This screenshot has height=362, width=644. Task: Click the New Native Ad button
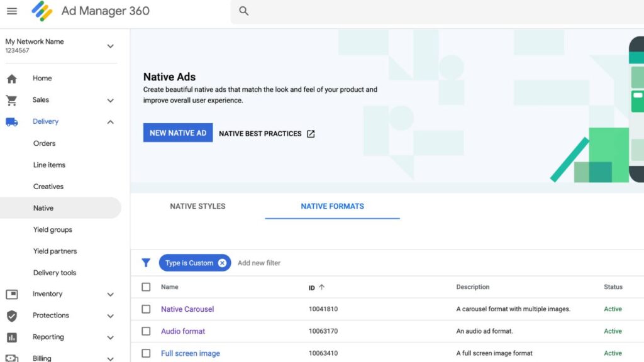178,133
